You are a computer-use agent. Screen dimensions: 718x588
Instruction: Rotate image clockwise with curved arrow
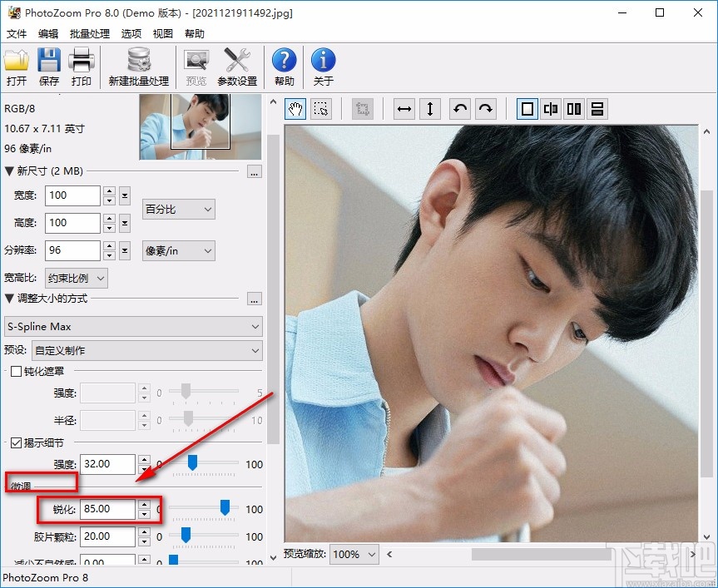coord(486,109)
